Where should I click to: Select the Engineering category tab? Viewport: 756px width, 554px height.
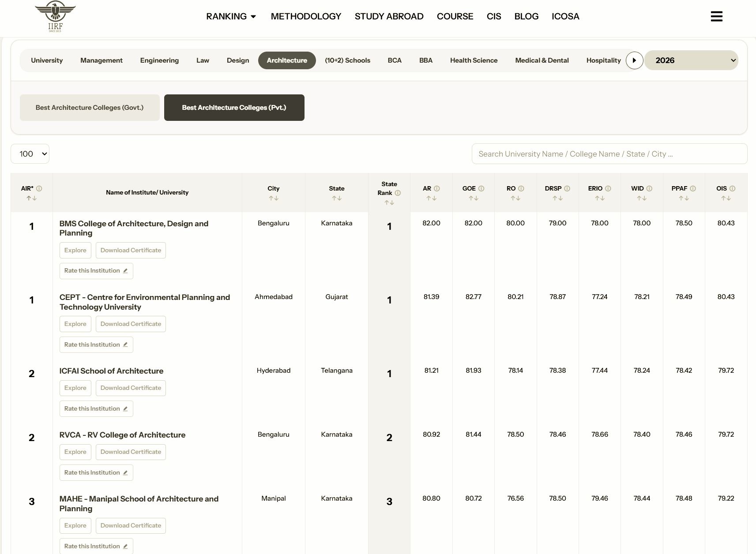pyautogui.click(x=159, y=60)
